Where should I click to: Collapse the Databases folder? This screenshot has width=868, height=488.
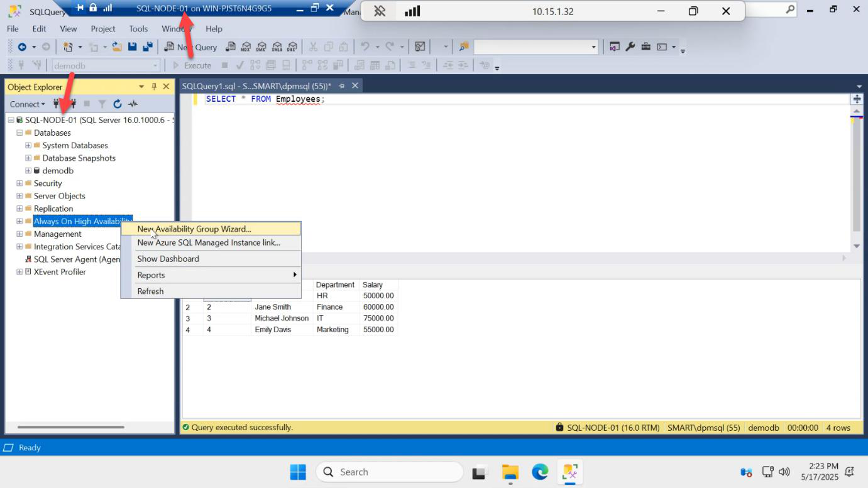click(19, 133)
